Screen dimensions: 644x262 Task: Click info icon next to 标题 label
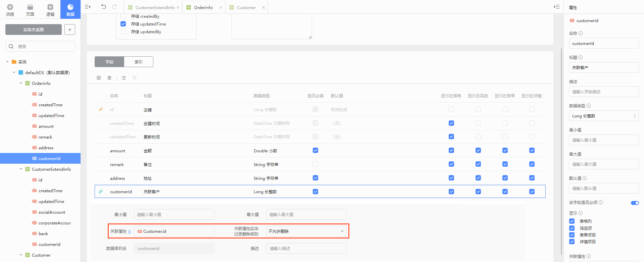tap(581, 57)
